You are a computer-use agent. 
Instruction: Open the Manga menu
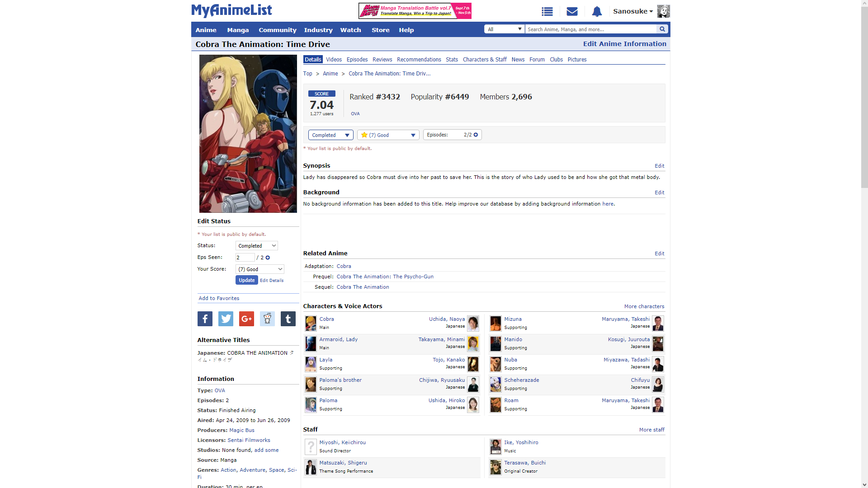[238, 30]
